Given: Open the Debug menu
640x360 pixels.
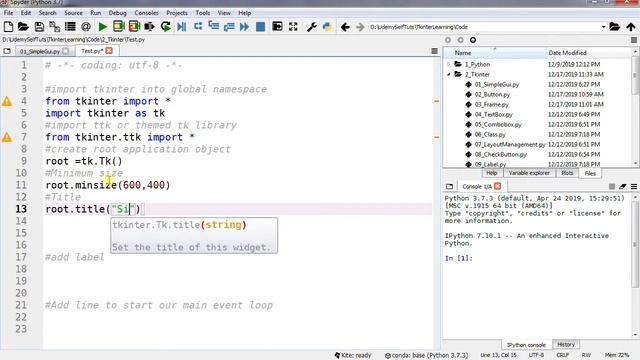Looking at the screenshot, I should tap(118, 13).
